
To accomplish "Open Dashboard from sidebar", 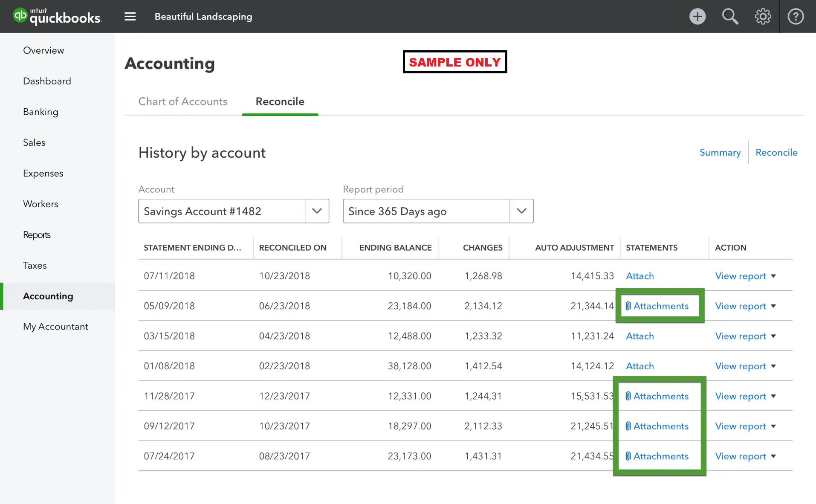I will pyautogui.click(x=47, y=81).
